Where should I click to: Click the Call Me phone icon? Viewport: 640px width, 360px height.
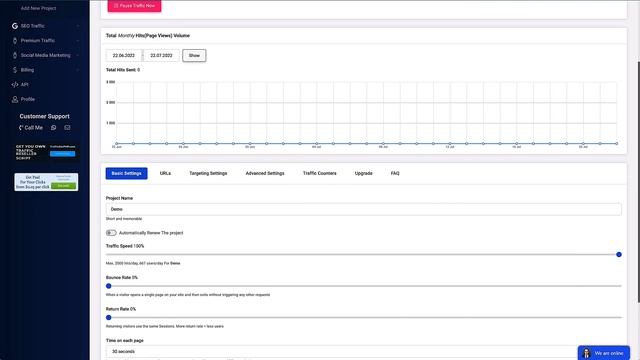[21, 128]
